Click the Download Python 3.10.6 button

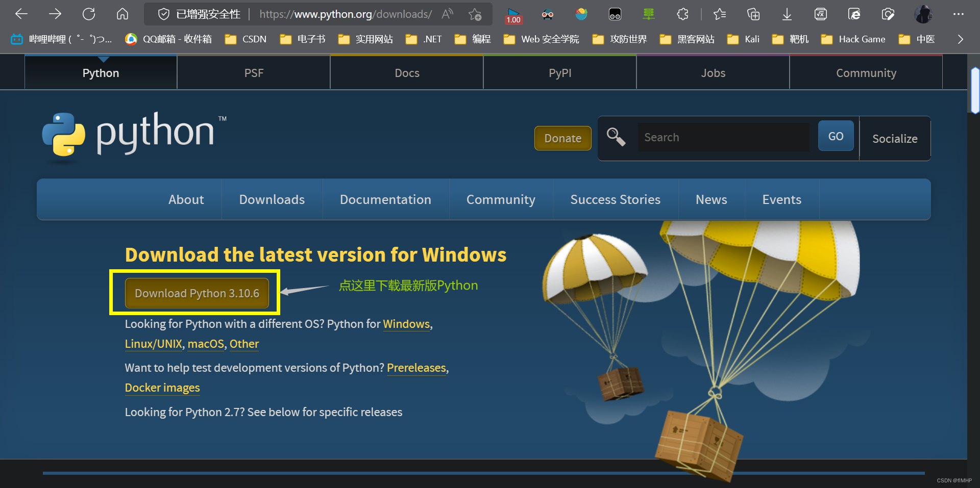point(197,293)
